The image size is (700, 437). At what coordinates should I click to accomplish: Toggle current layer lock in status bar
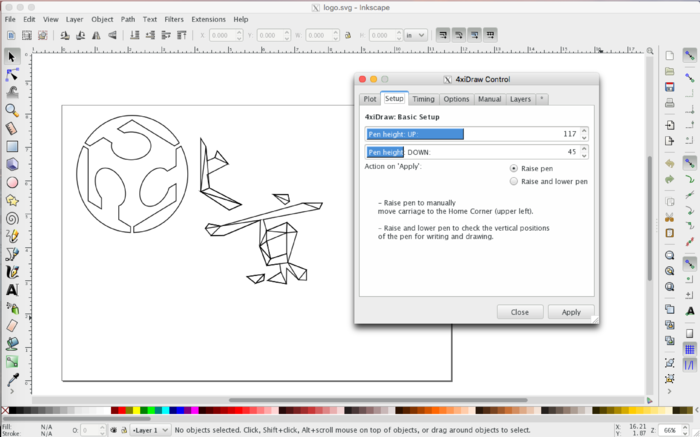click(x=124, y=430)
